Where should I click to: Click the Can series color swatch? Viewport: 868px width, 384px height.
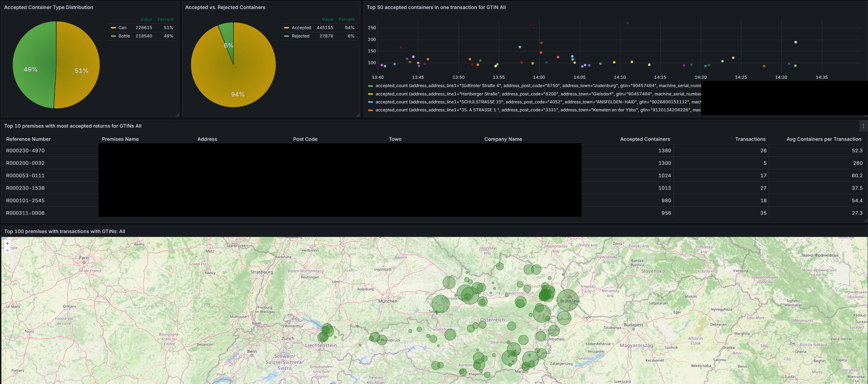point(113,28)
